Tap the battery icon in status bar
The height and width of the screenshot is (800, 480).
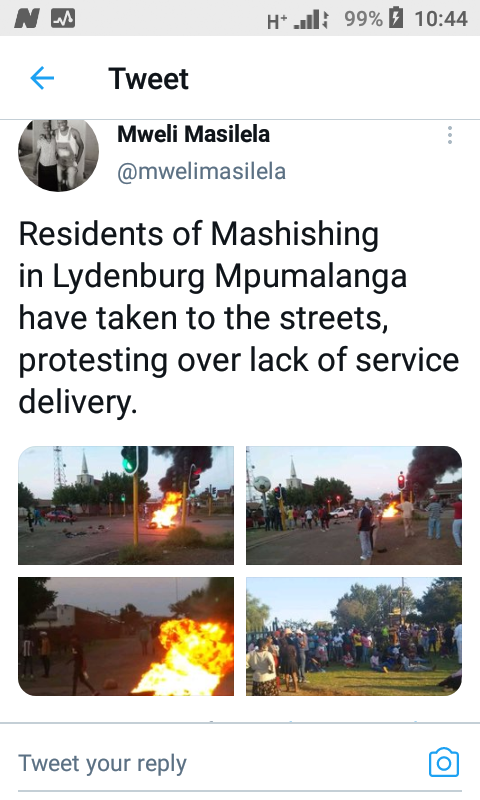tap(396, 18)
